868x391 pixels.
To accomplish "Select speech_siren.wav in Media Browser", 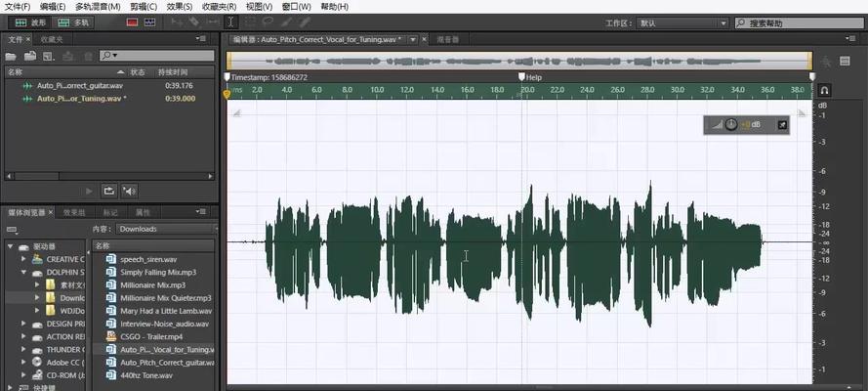I will (148, 259).
